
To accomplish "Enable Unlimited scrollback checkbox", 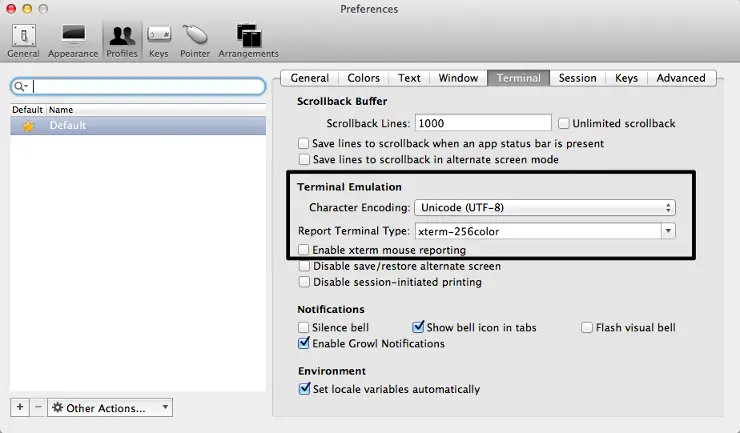I will [x=564, y=123].
